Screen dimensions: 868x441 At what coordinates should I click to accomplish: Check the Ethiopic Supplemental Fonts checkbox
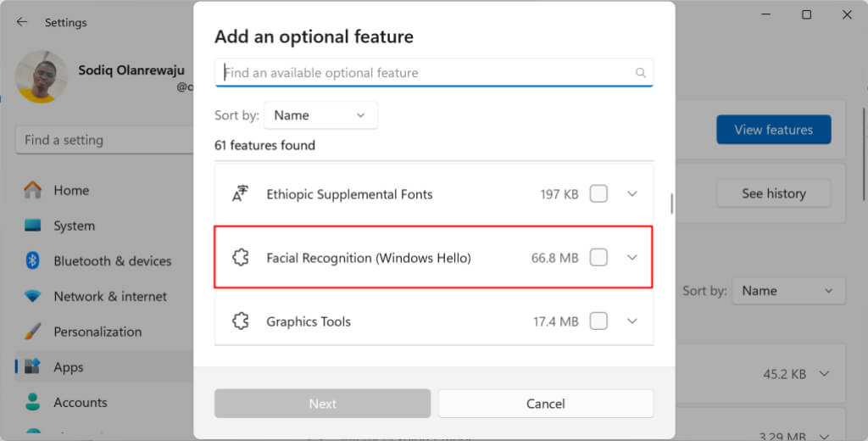[x=598, y=194]
